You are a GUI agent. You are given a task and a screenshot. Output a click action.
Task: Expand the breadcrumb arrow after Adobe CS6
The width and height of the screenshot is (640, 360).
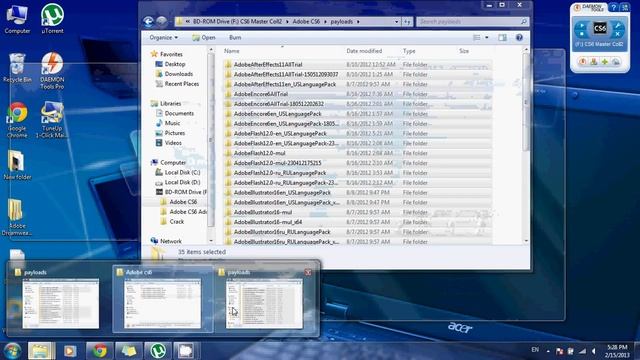[326, 22]
